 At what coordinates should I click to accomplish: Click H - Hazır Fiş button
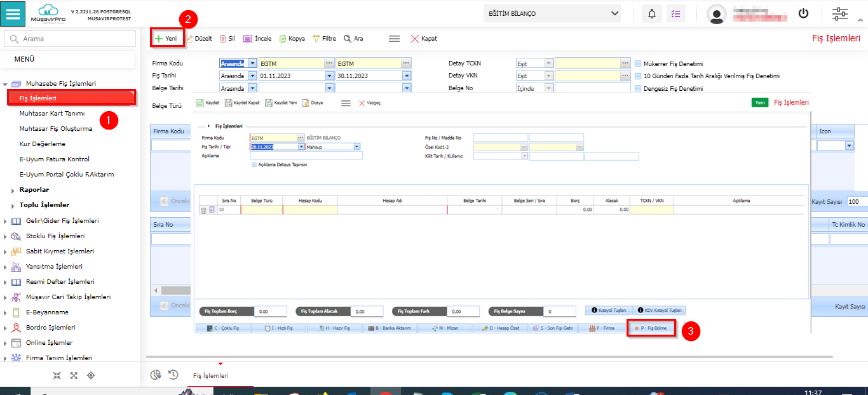[x=334, y=328]
